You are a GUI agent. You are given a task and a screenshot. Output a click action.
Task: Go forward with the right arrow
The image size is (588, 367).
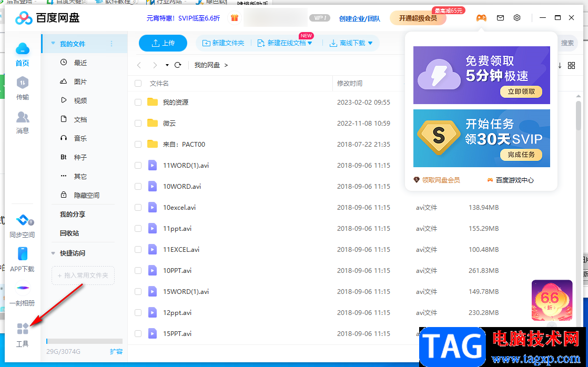point(155,65)
